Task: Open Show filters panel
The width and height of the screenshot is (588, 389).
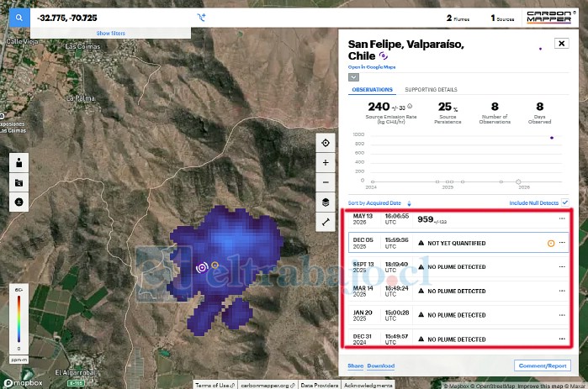Action: click(111, 33)
